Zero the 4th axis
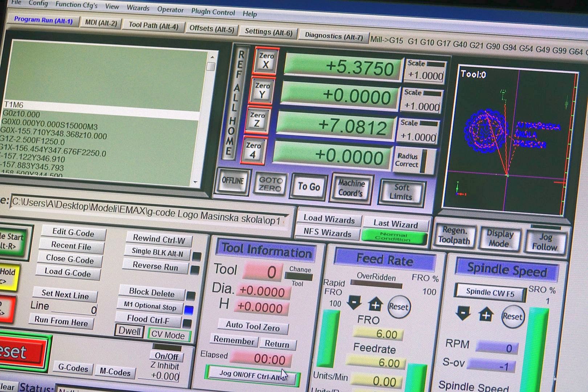 click(x=253, y=150)
